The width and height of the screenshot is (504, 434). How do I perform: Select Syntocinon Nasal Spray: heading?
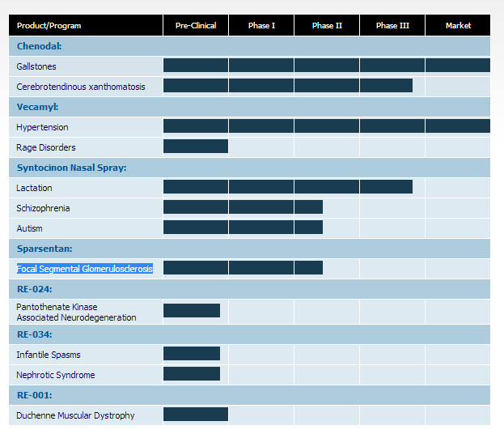pos(72,168)
